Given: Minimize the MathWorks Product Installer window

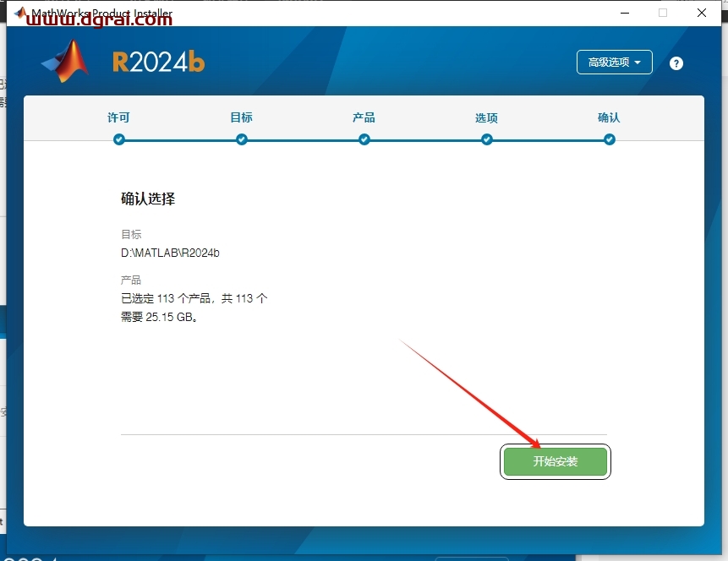Looking at the screenshot, I should click(x=625, y=13).
